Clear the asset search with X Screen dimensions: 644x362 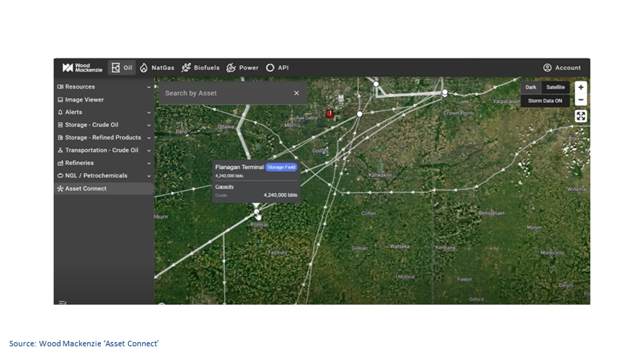coord(296,93)
